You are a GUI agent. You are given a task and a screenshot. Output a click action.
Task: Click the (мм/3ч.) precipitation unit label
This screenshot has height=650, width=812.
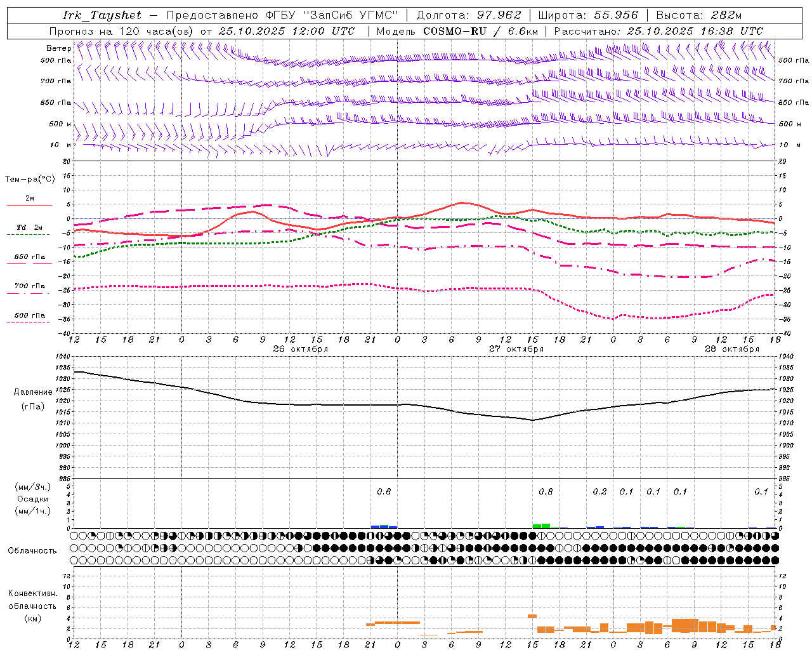tap(33, 487)
